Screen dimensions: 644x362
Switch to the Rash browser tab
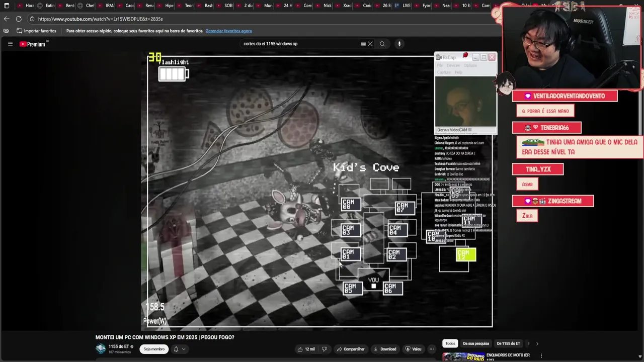pos(206,6)
